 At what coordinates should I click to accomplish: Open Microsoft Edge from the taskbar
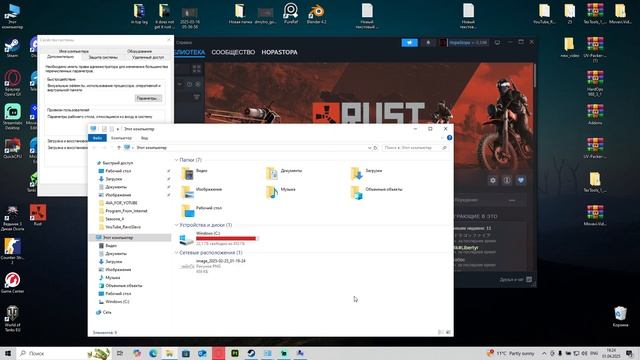[x=153, y=353]
